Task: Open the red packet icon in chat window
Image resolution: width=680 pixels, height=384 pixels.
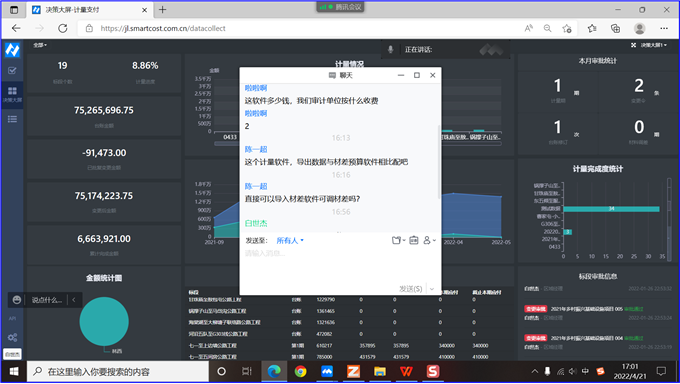Action: pos(414,240)
